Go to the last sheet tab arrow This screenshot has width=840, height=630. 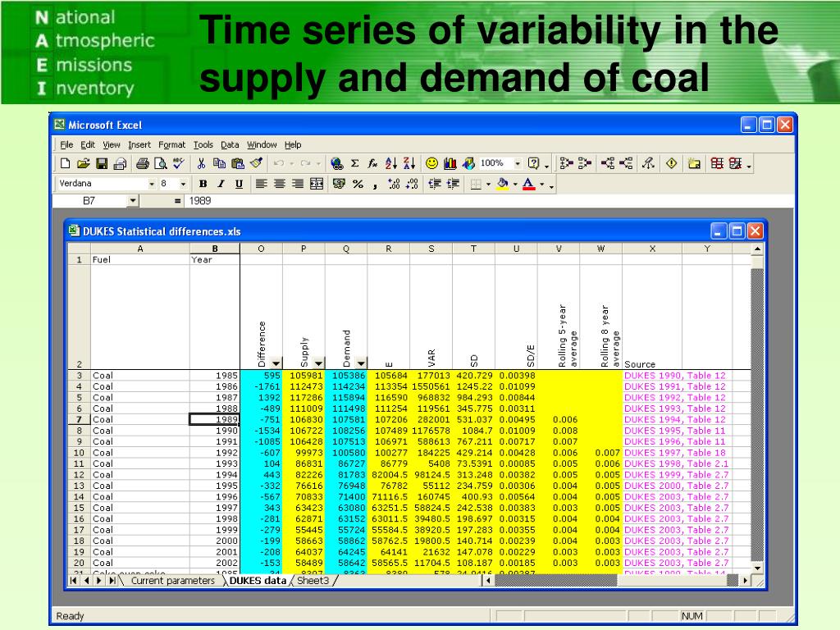112,581
